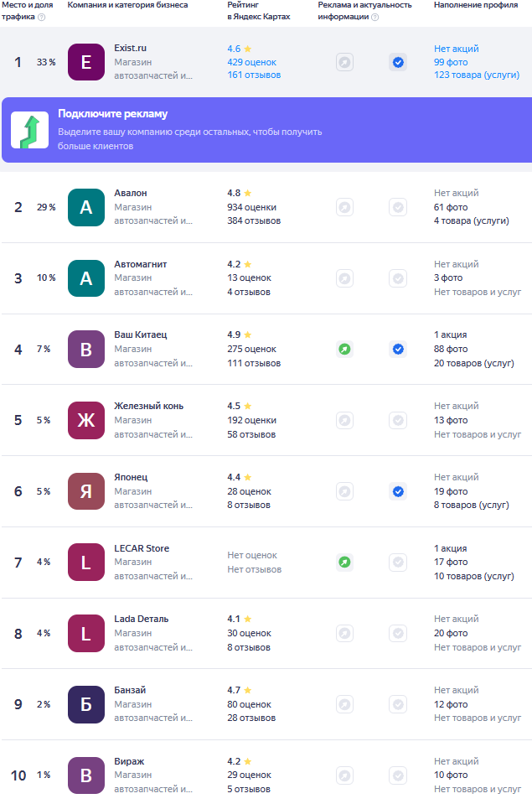This screenshot has width=532, height=809.
Task: Click the advertising icon in Железный конь row
Action: coord(344,421)
